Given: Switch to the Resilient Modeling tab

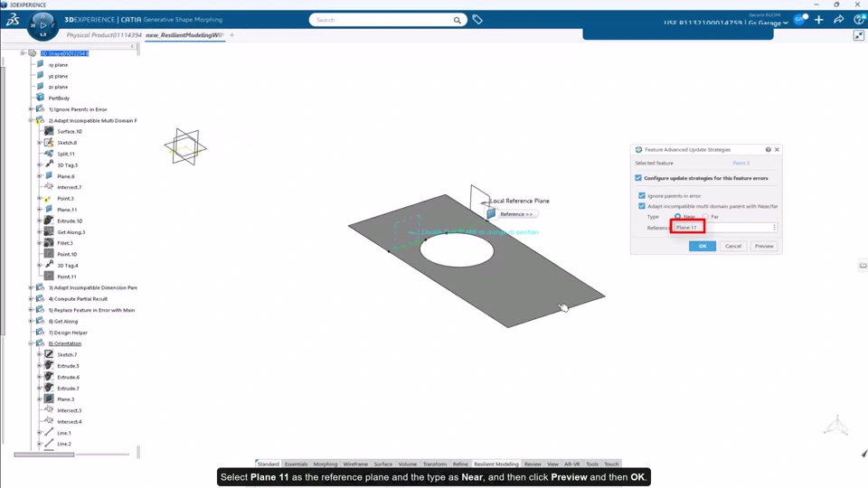Looking at the screenshot, I should [496, 464].
